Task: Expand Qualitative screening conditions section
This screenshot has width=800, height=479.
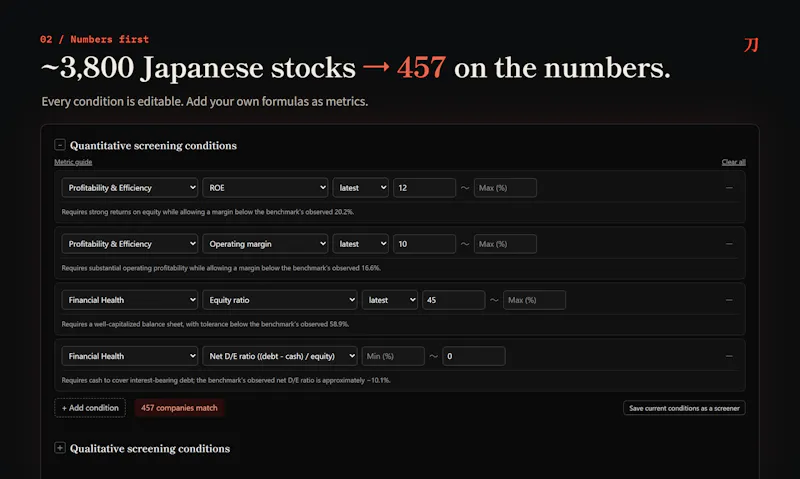Action: (x=60, y=448)
